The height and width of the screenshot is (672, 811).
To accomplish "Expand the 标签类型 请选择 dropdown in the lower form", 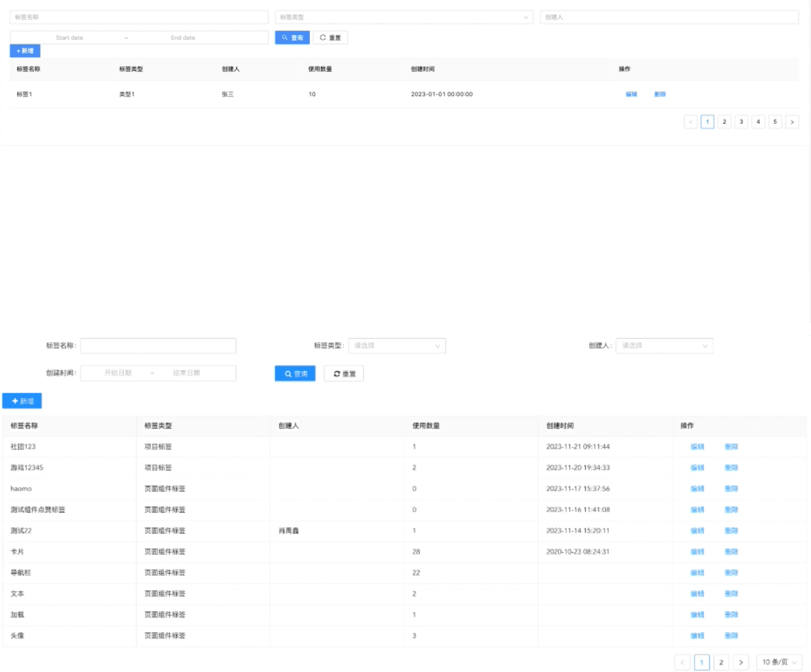I will pyautogui.click(x=397, y=346).
